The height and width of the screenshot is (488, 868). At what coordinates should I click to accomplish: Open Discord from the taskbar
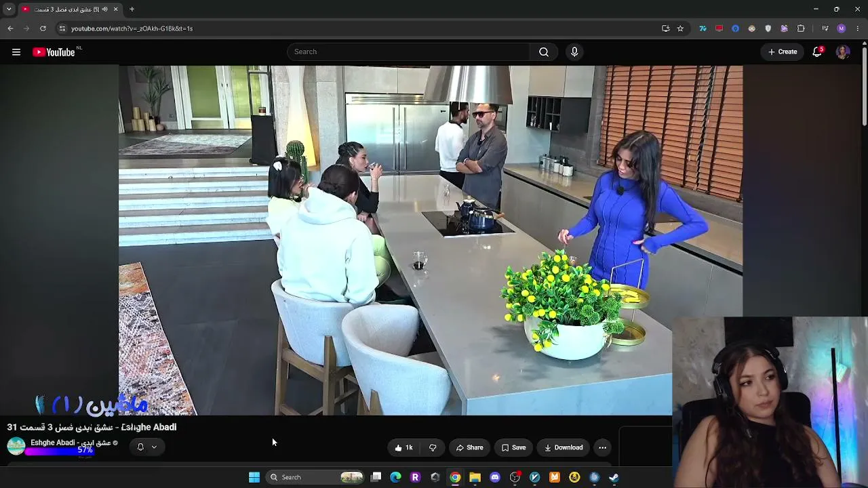pos(495,477)
